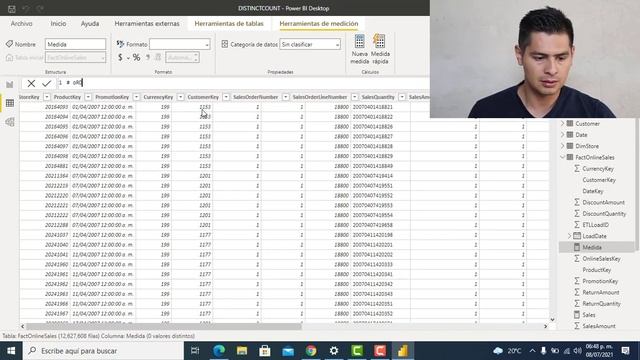Image resolution: width=640 pixels, height=360 pixels.
Task: Switch to Data view icon
Action: coord(10,103)
